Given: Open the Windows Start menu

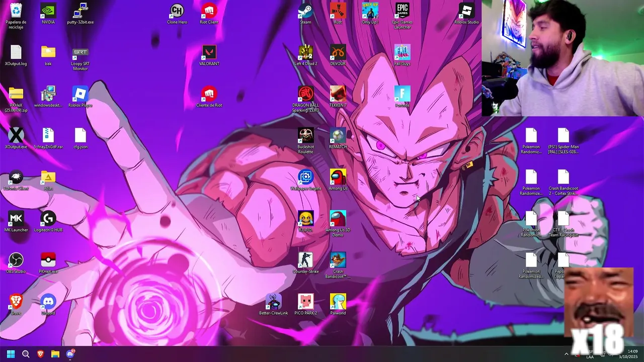Looking at the screenshot, I should click(x=11, y=354).
